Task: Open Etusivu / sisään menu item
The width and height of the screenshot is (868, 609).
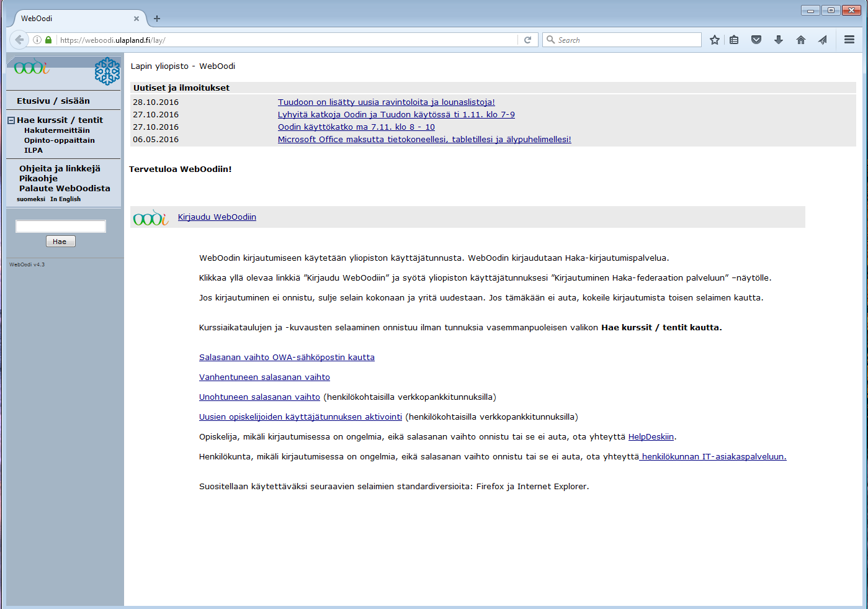Action: (x=53, y=101)
